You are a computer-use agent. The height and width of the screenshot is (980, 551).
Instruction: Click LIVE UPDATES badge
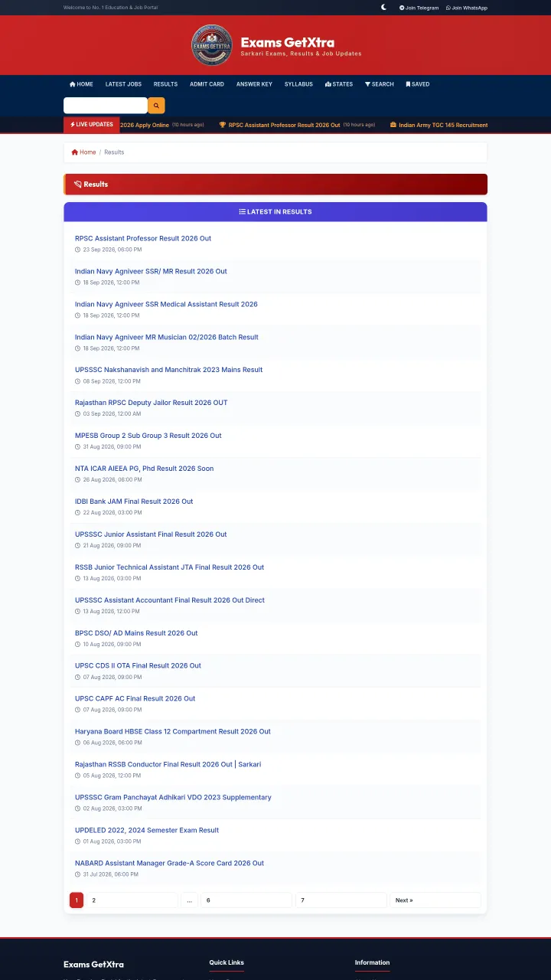point(92,124)
